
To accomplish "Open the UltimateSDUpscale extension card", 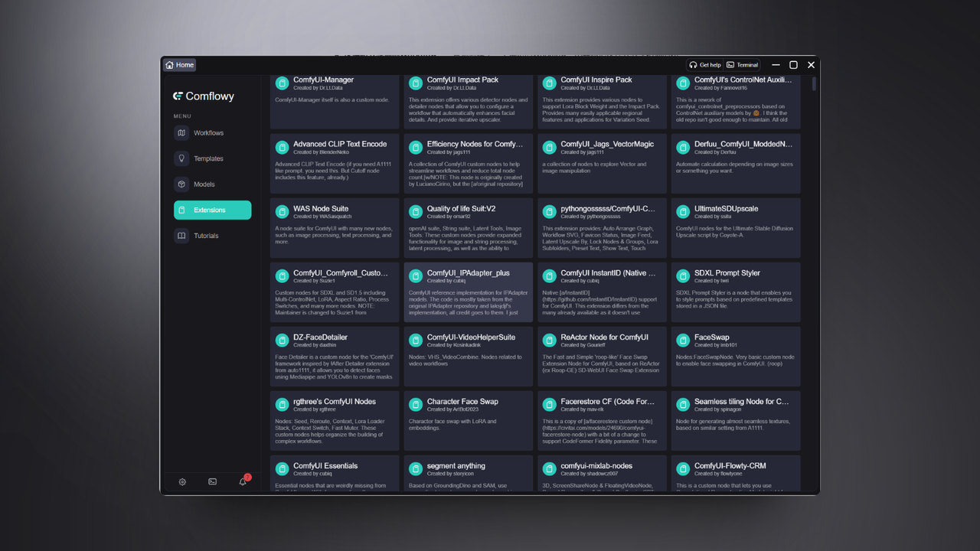I will point(736,228).
